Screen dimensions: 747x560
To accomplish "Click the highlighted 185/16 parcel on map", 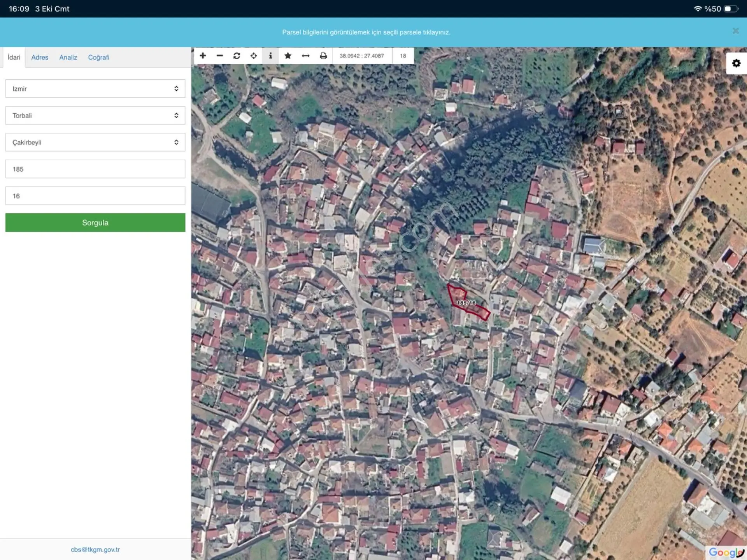I will (x=466, y=303).
